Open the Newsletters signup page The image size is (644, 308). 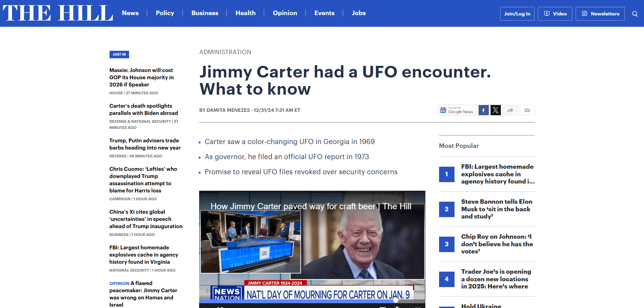(x=600, y=14)
